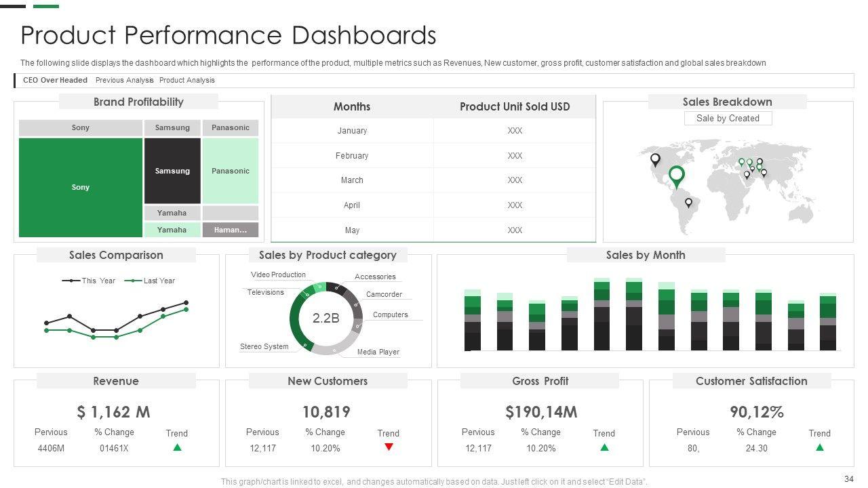Select the large green Sony treemap block
Image resolution: width=868 pixels, height=488 pixels.
tap(81, 187)
